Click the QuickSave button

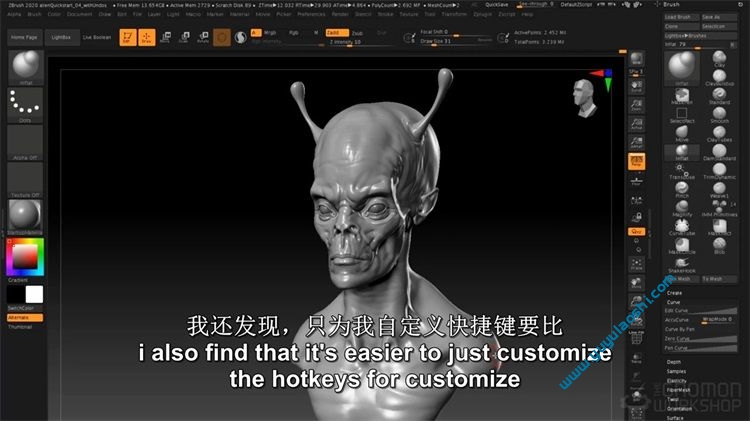tap(496, 4)
